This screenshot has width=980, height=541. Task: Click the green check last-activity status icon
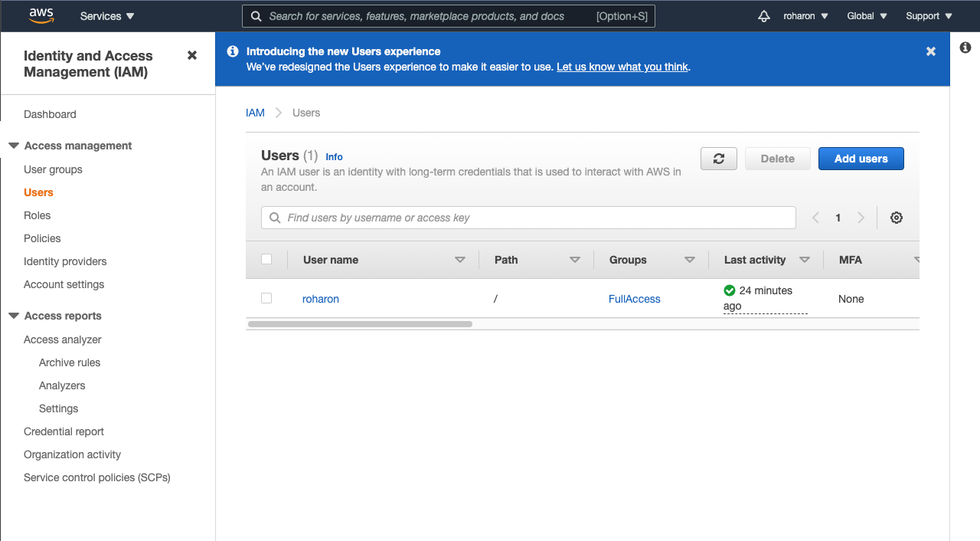pos(730,290)
